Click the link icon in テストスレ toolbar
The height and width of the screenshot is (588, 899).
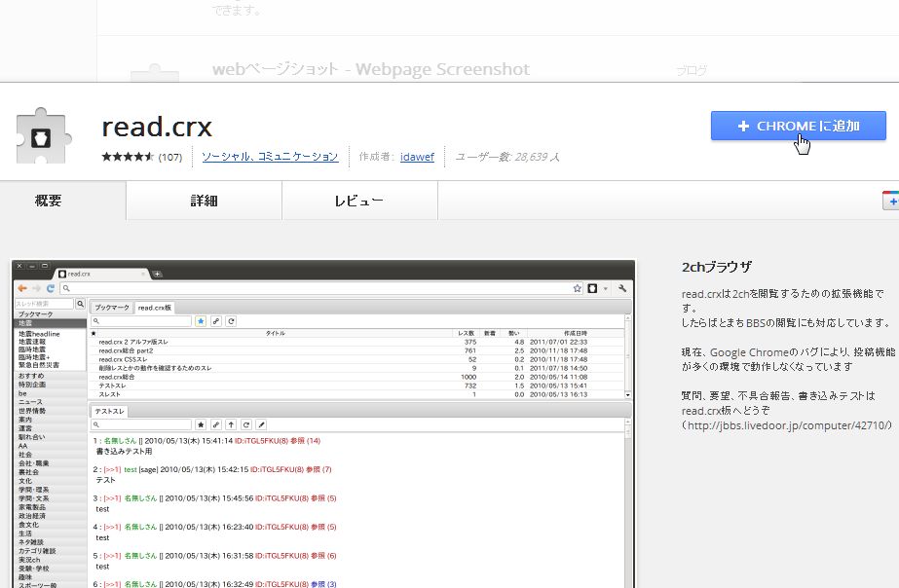click(216, 424)
